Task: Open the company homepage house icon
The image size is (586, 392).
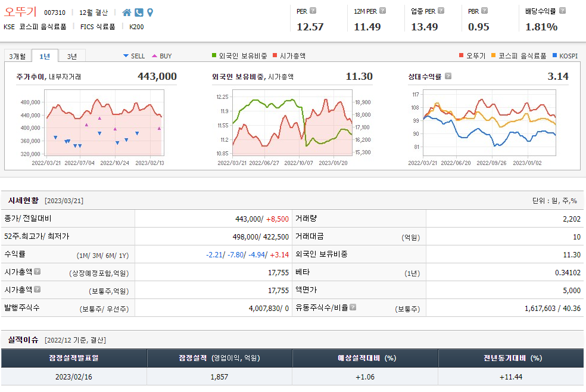Action: [x=127, y=13]
